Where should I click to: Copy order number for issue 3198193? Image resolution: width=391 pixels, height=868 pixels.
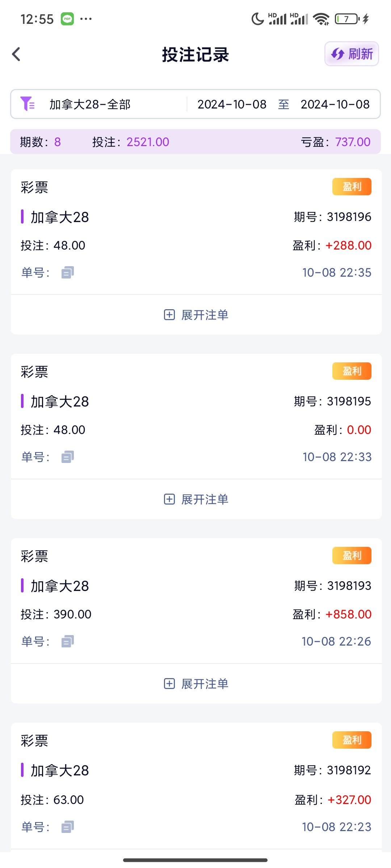tap(68, 641)
